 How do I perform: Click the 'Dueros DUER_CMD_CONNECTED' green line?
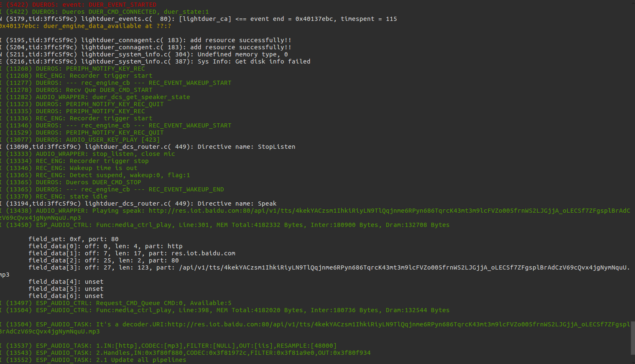tap(105, 12)
